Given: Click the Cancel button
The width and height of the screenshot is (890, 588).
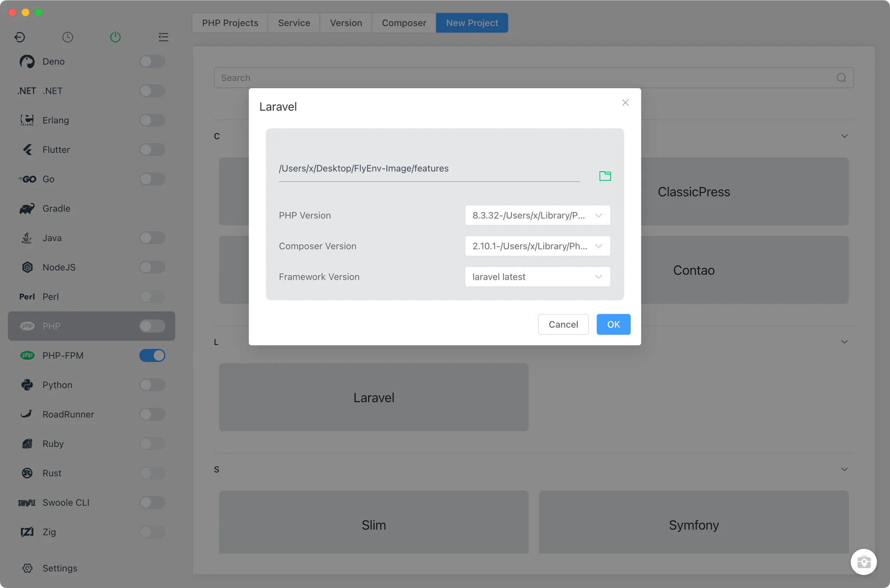Looking at the screenshot, I should click(x=563, y=324).
